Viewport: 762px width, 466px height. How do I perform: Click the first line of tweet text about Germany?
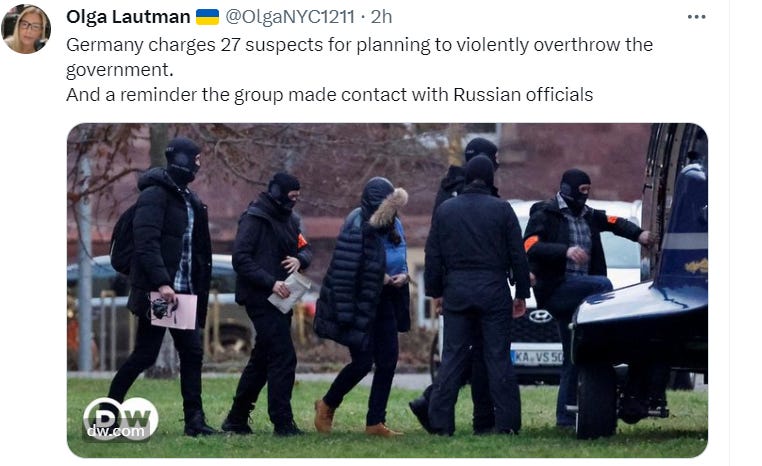(359, 45)
